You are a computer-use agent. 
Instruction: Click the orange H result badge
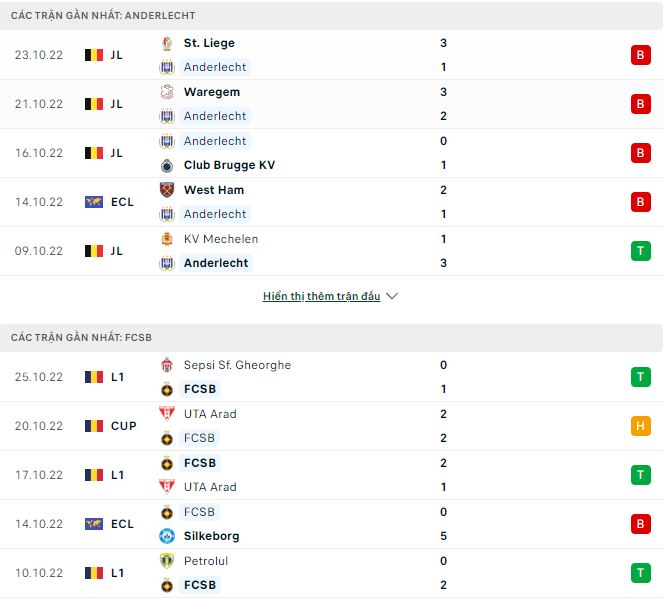[640, 426]
